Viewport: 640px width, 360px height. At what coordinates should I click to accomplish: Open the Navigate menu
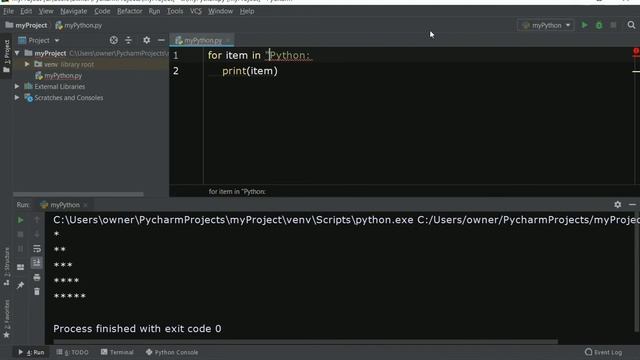[74, 11]
